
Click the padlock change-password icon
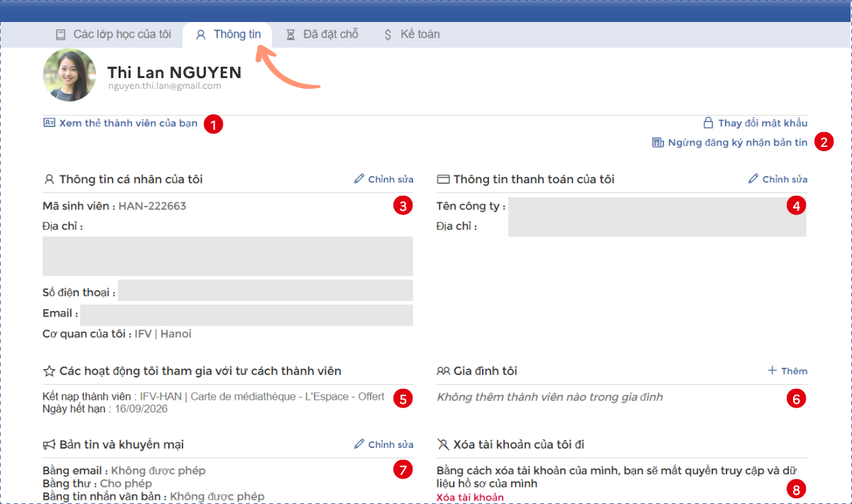[x=708, y=123]
